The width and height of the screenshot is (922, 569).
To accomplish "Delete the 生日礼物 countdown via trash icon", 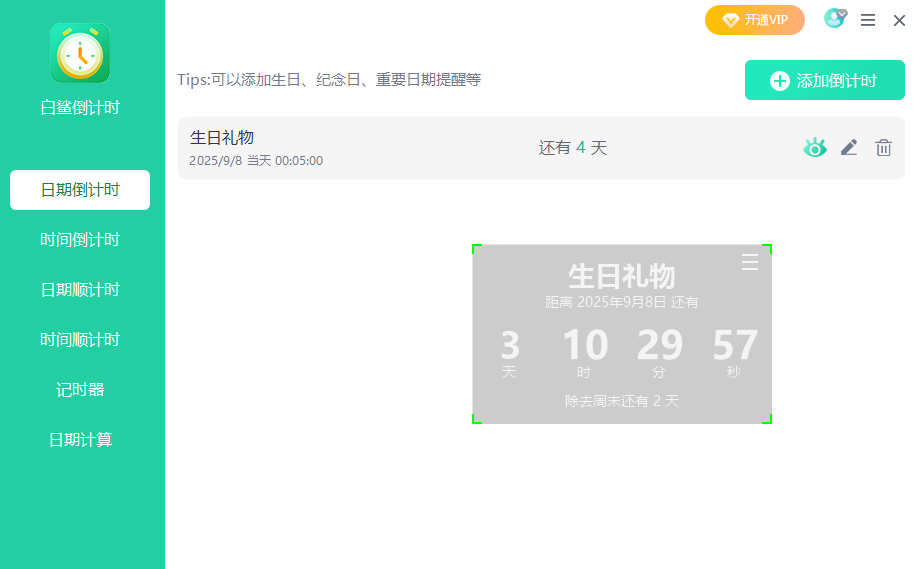I will tap(883, 148).
